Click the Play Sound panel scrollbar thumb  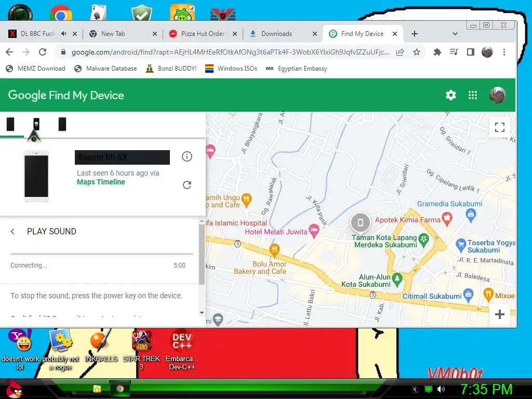point(202,255)
